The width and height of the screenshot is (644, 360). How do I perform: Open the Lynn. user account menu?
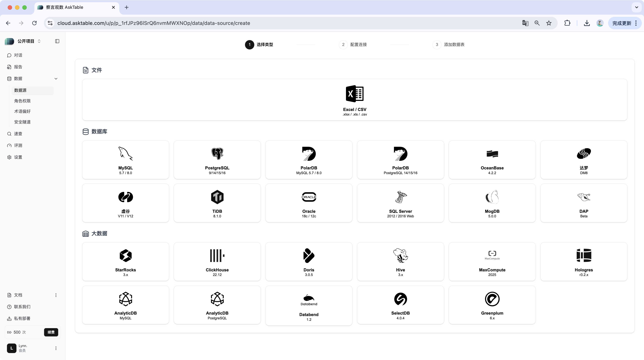[x=56, y=348]
